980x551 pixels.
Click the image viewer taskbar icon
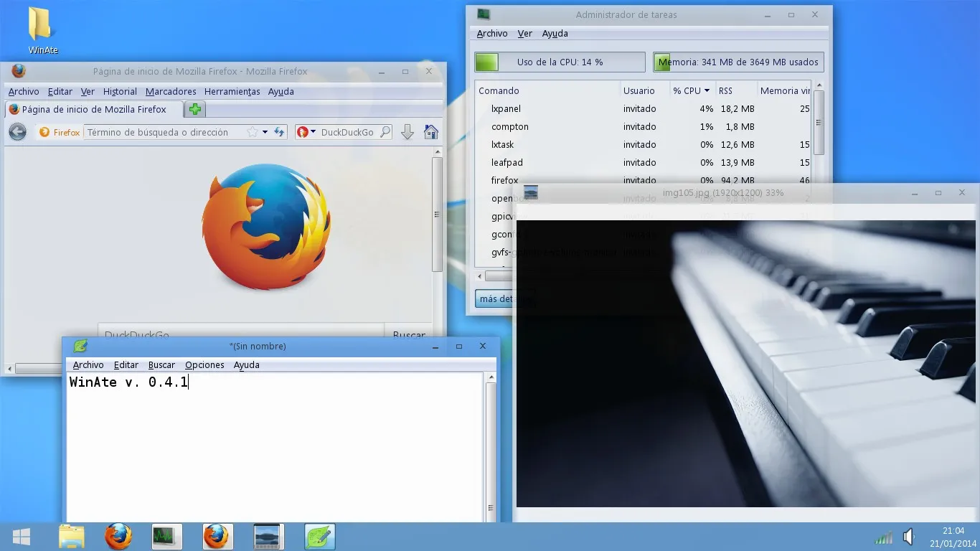268,536
